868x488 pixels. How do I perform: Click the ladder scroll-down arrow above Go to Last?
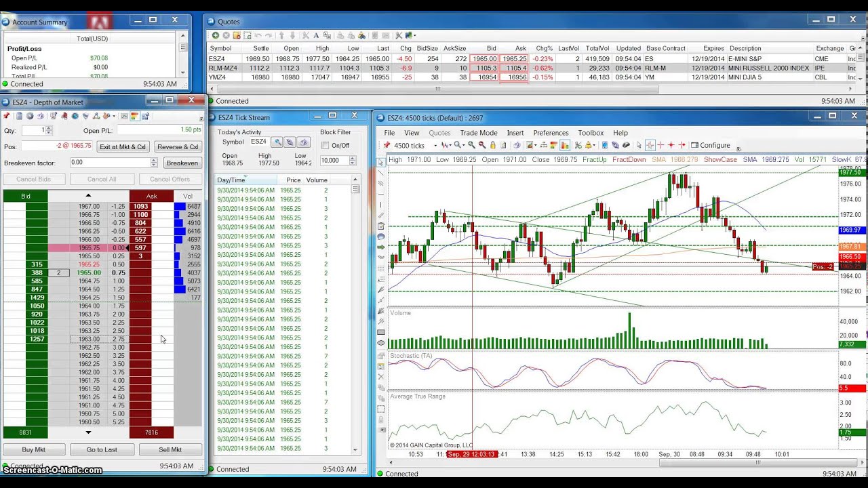pos(88,432)
